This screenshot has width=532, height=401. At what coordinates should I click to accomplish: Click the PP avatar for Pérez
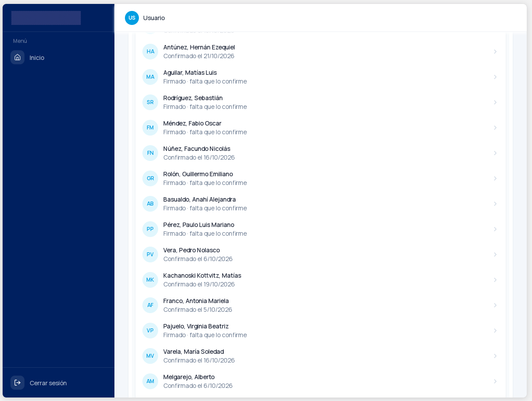[x=150, y=229]
